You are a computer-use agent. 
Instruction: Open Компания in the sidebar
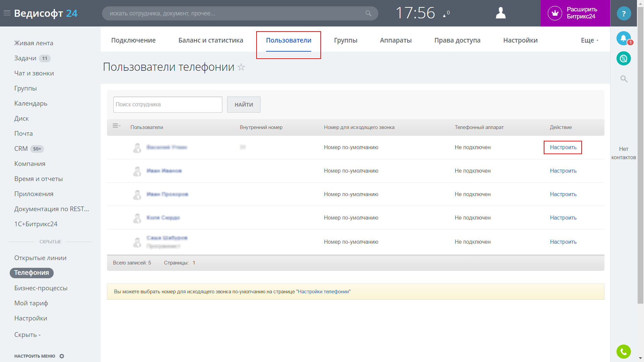30,164
